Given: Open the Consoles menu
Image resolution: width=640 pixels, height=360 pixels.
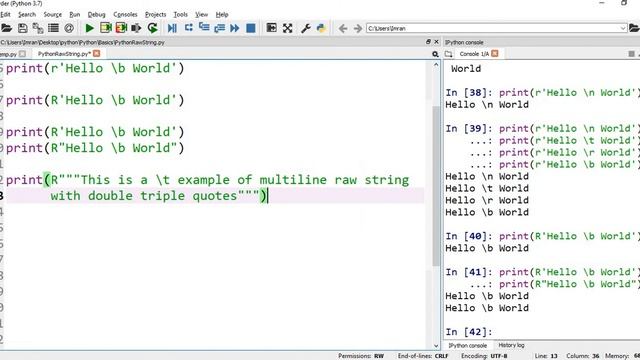Looking at the screenshot, I should click(125, 14).
